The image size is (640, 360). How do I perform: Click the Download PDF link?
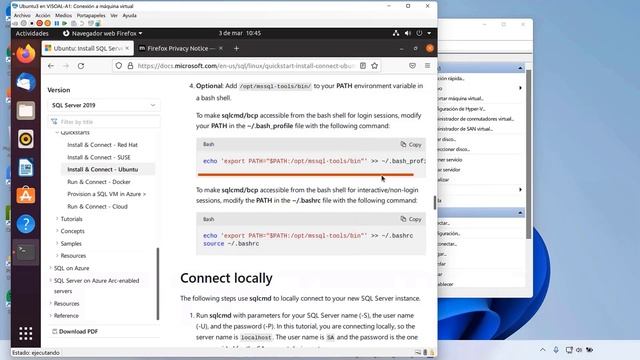coord(75,331)
